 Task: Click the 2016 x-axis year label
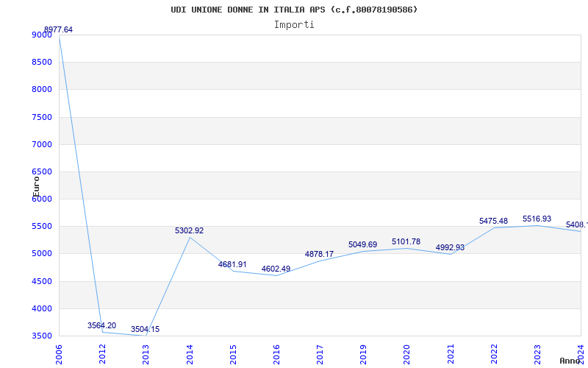pos(276,355)
